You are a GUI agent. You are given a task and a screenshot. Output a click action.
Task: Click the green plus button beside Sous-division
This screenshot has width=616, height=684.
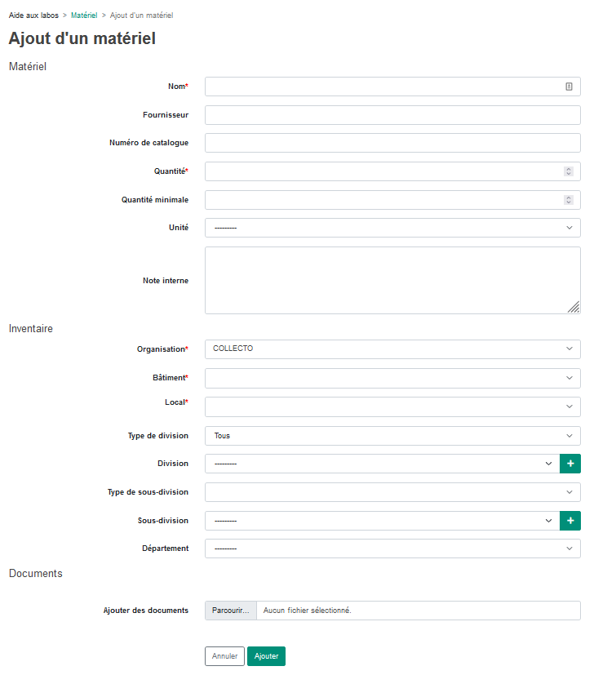pyautogui.click(x=569, y=521)
